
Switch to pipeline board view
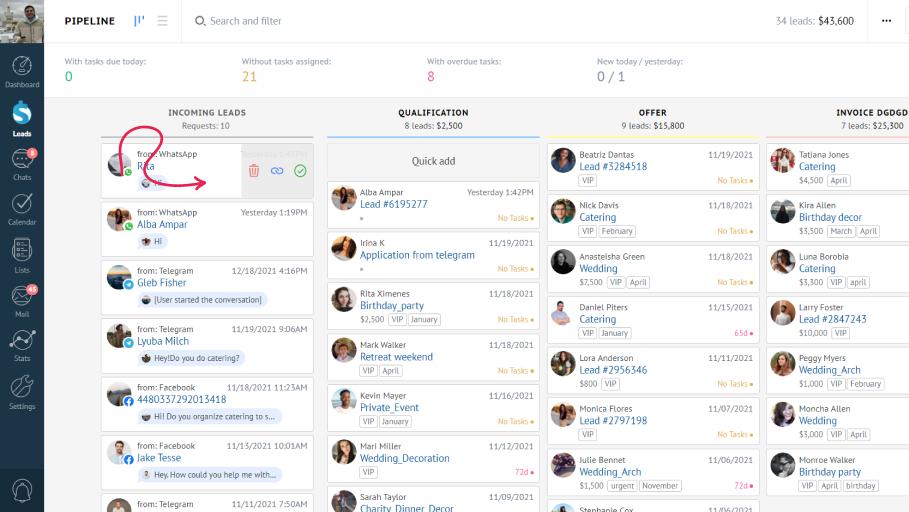[x=139, y=21]
